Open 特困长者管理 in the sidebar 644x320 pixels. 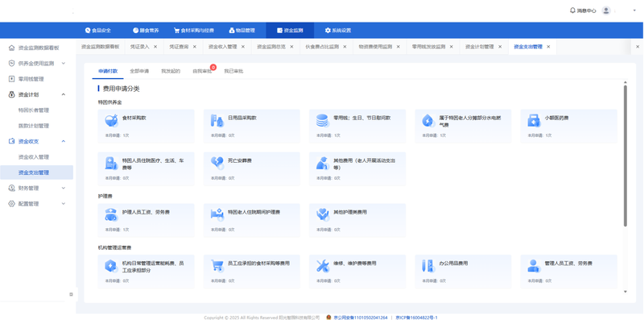33,110
